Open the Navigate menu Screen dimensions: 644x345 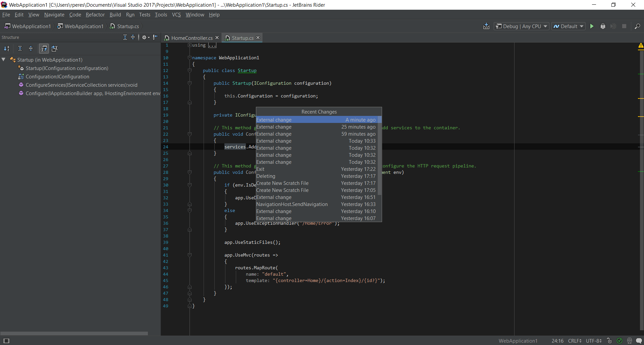click(x=54, y=15)
